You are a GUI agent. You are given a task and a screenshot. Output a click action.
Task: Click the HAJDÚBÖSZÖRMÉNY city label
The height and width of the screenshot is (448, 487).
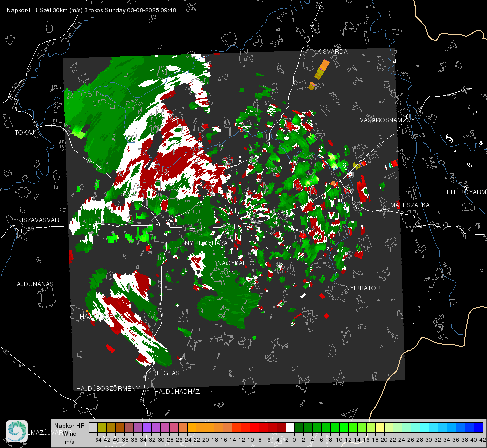tap(108, 389)
